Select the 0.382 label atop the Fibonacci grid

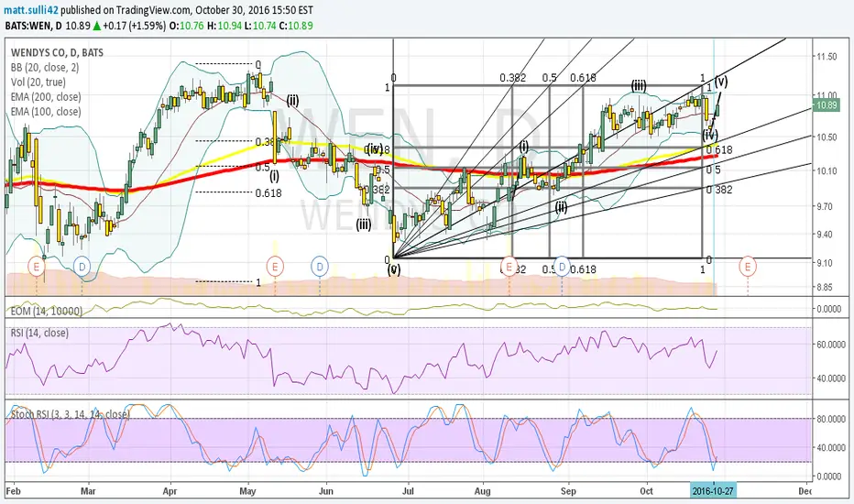point(513,78)
